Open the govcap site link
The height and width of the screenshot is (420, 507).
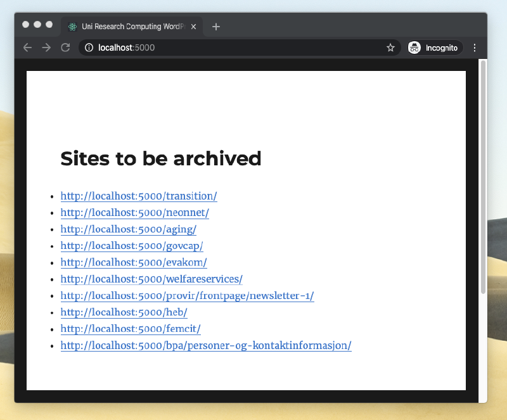(131, 246)
